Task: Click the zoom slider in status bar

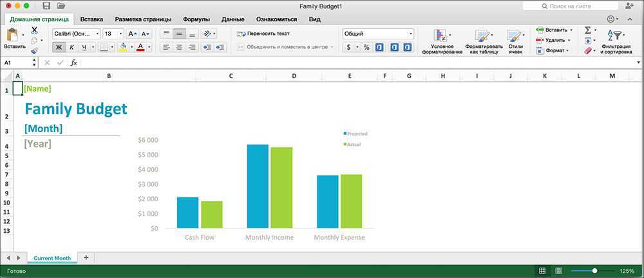Action: [594, 271]
